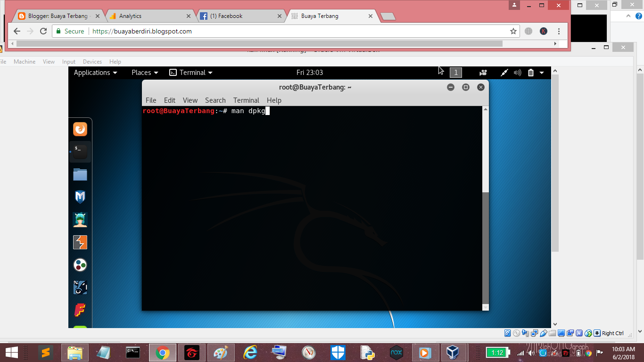This screenshot has width=644, height=362.
Task: Open the Terminal dropdown in the top panel
Action: click(191, 72)
